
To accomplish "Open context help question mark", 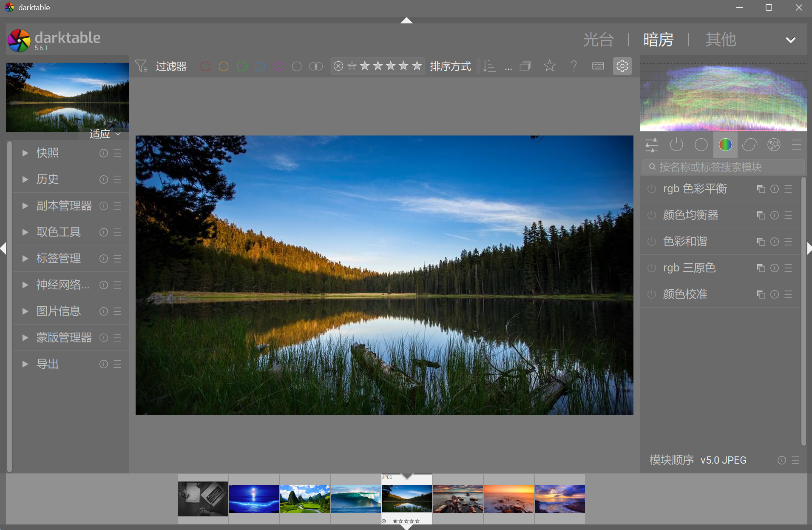I will click(574, 66).
